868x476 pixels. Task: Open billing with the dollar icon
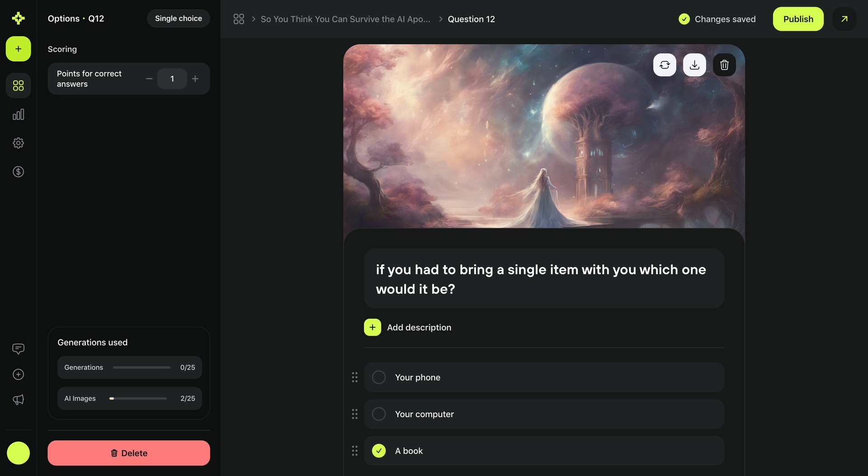click(18, 171)
